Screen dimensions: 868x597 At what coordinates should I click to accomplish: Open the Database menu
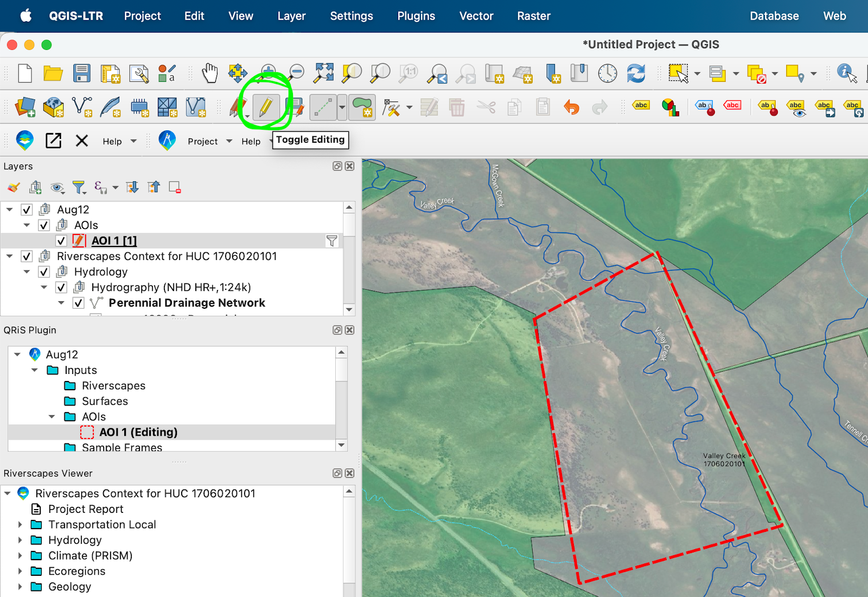click(774, 16)
